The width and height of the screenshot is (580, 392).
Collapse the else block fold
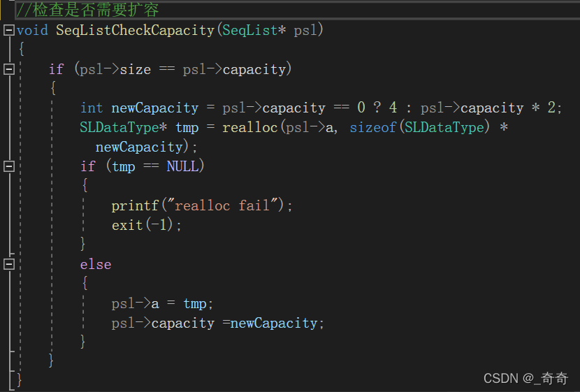[9, 264]
